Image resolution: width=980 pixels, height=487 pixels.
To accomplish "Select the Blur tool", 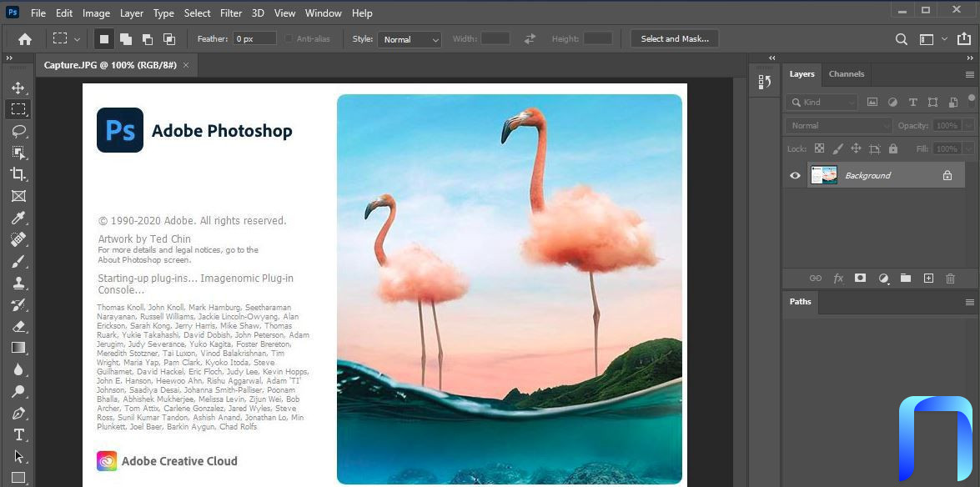I will tap(18, 370).
